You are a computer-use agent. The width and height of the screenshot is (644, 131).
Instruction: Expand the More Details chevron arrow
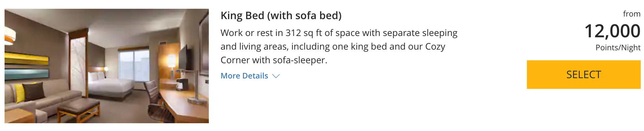(x=276, y=76)
